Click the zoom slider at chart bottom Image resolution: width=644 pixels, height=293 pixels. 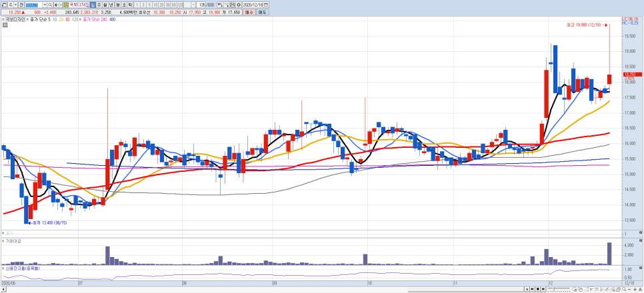point(559,289)
